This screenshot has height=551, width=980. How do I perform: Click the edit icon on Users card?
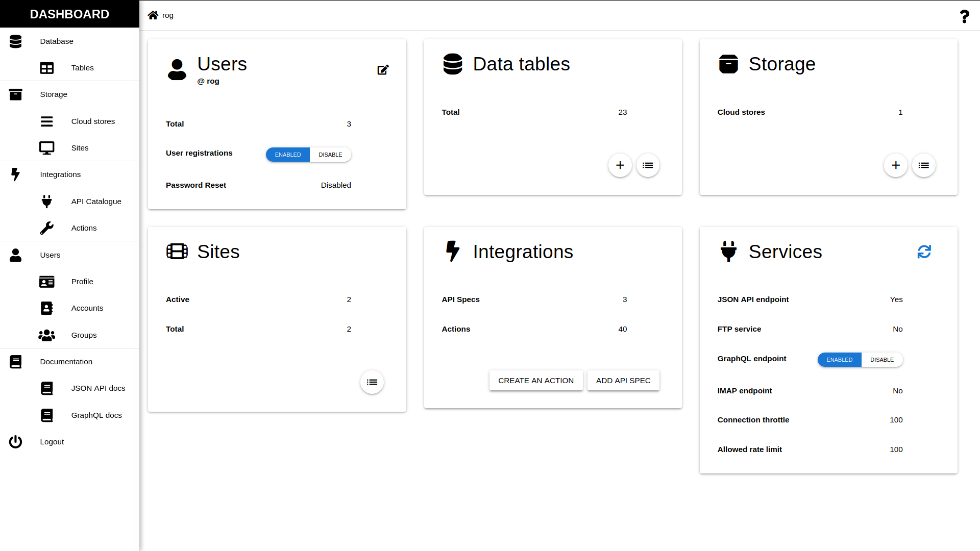pos(383,70)
